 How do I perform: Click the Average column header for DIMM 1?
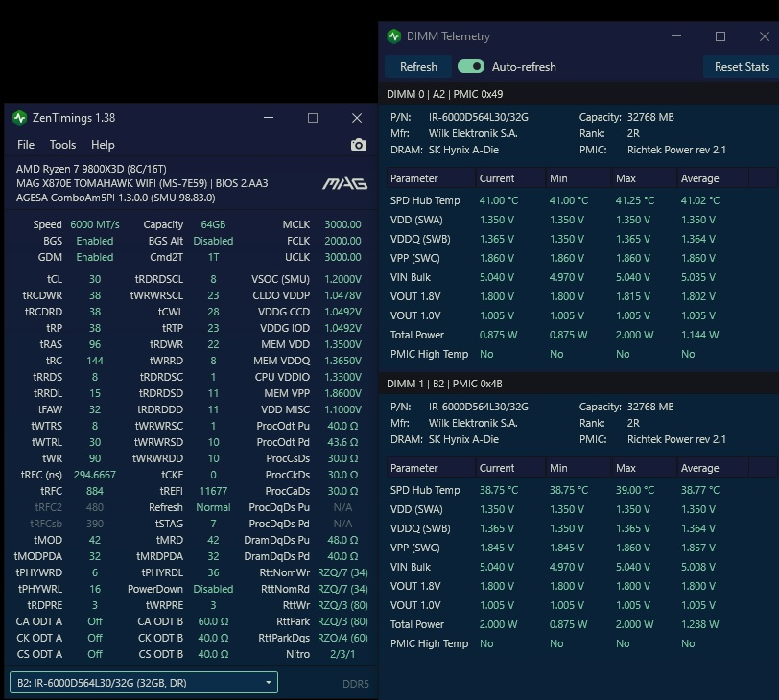click(x=713, y=468)
